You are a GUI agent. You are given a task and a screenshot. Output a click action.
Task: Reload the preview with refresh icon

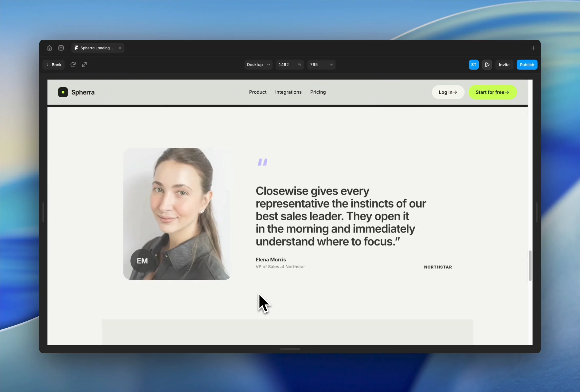coord(73,65)
